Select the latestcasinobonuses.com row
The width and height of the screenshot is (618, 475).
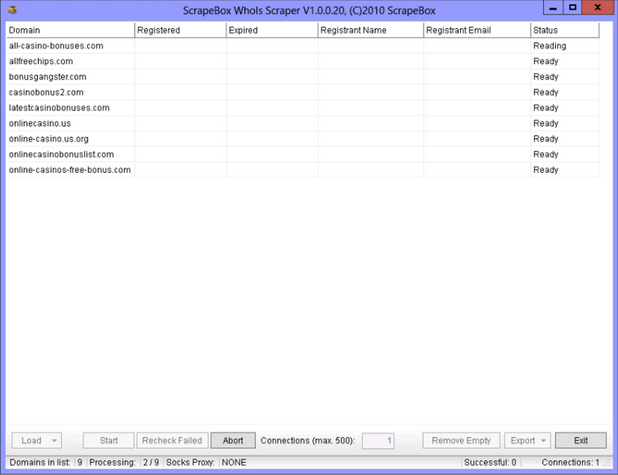click(x=303, y=108)
